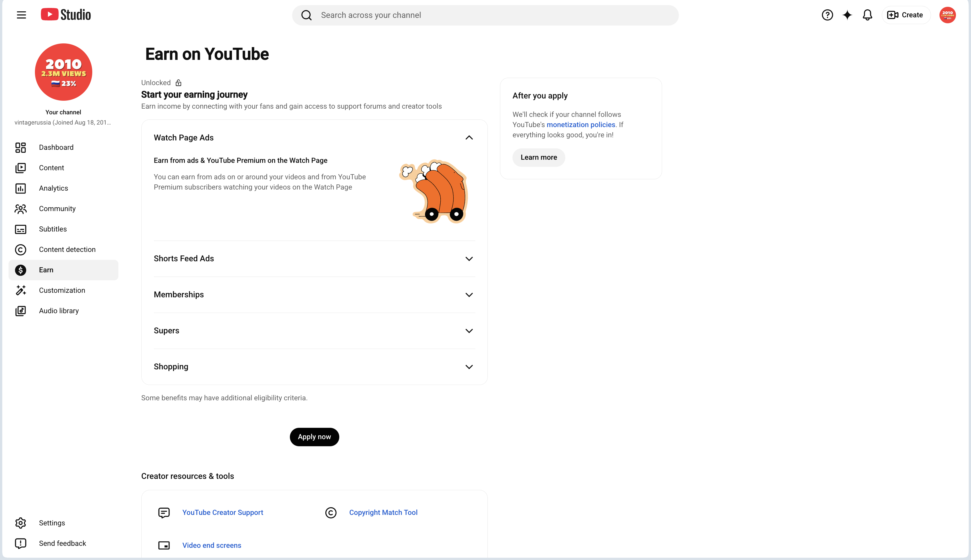971x560 pixels.
Task: Click the Your channel label
Action: pyautogui.click(x=64, y=112)
